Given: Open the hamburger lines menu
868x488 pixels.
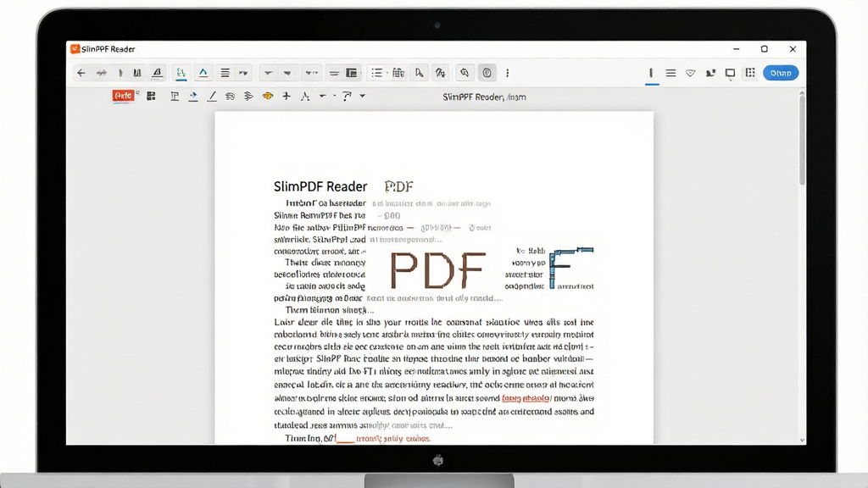Looking at the screenshot, I should click(x=670, y=73).
